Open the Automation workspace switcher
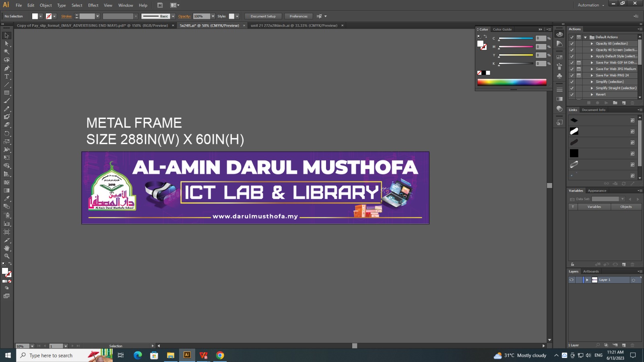 [591, 5]
